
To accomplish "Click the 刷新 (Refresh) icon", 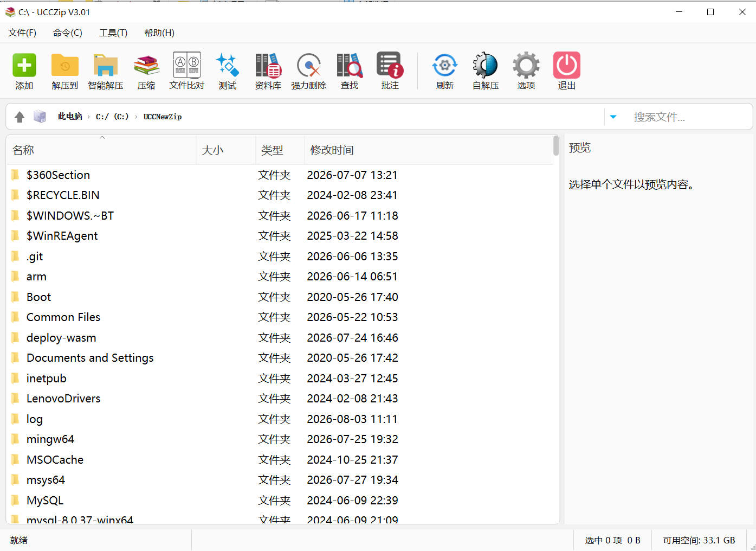I will coord(445,71).
